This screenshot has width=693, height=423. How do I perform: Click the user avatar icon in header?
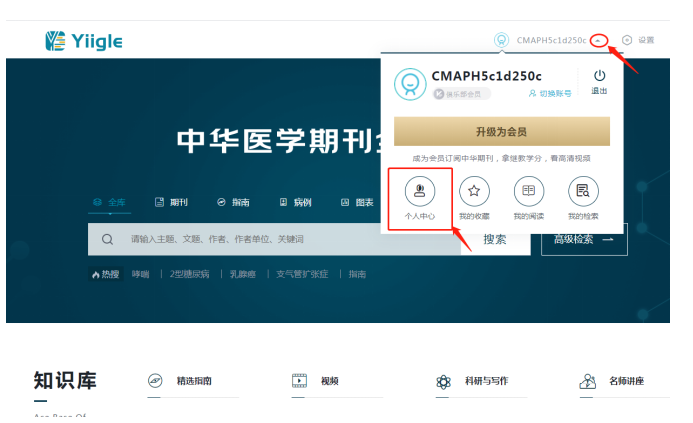click(501, 40)
